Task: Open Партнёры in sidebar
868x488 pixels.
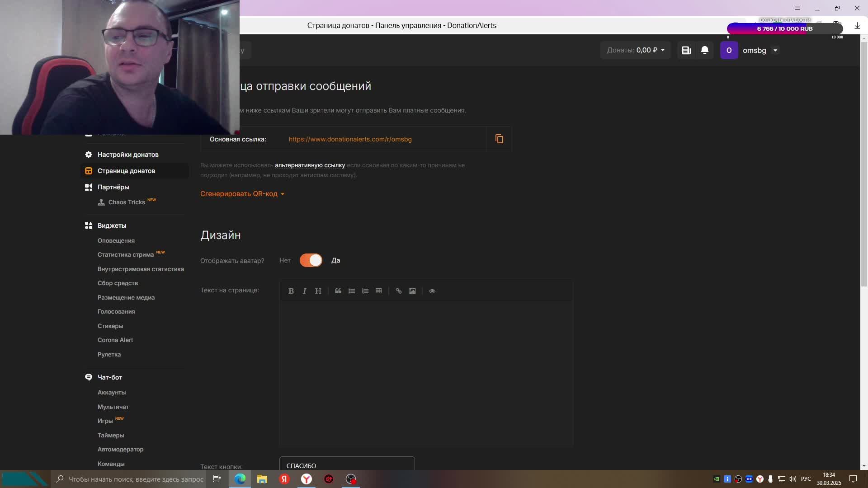Action: click(113, 187)
